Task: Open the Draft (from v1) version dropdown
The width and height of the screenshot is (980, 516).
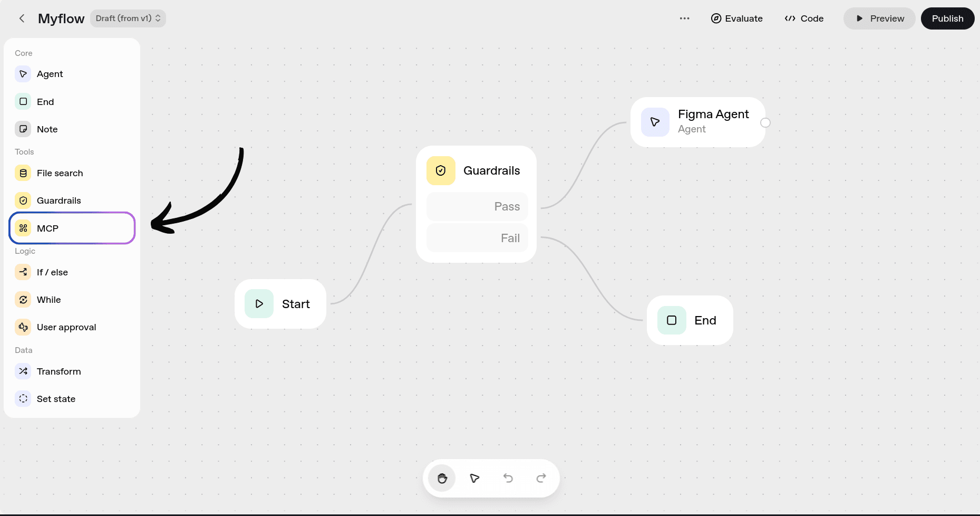Action: pos(128,18)
